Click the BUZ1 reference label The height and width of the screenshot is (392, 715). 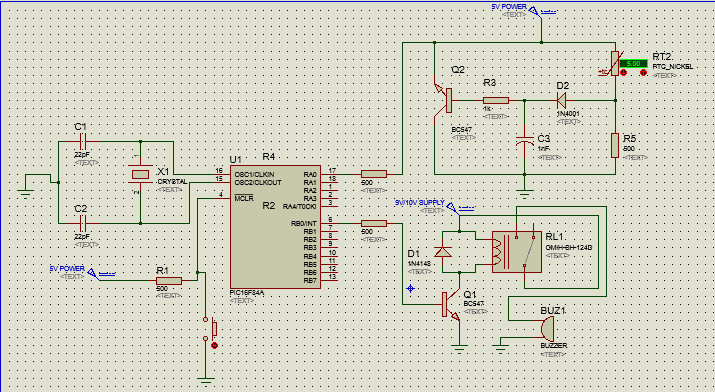click(x=553, y=311)
